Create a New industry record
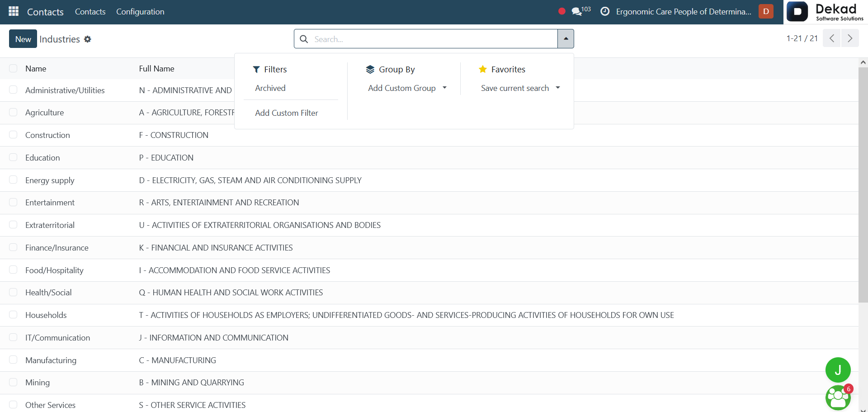Screen dimensions: 868x412 [23, 39]
